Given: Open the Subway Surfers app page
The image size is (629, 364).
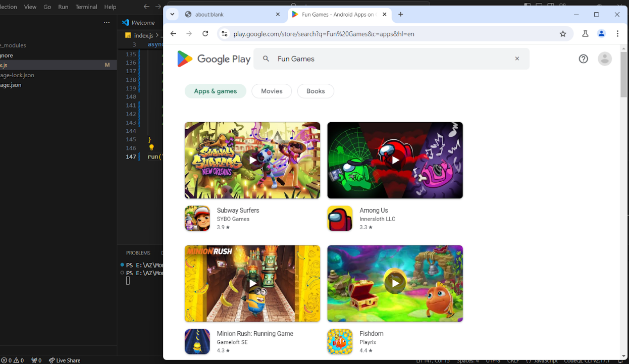Looking at the screenshot, I should pyautogui.click(x=238, y=210).
